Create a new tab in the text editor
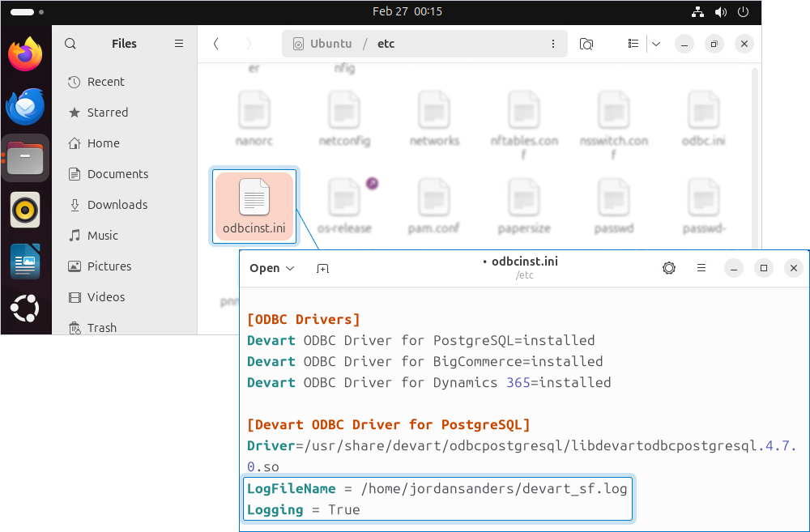810x532 pixels. point(322,267)
